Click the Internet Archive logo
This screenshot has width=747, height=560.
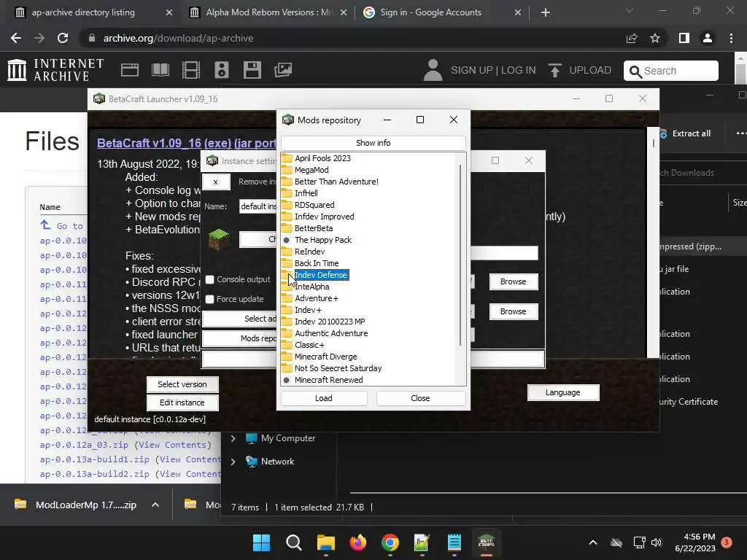(x=55, y=70)
